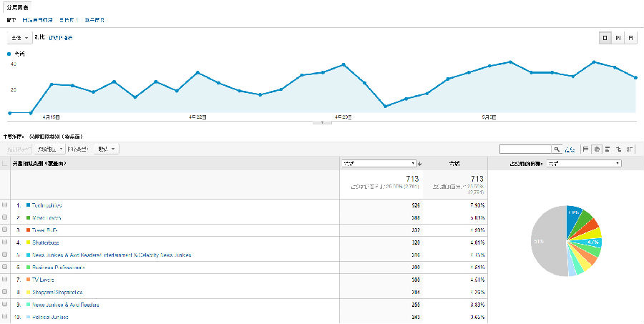Tick the checkbox for Technophiles row

coord(6,205)
